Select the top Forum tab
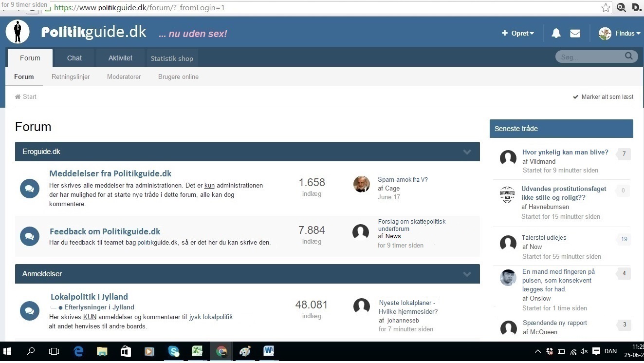 [x=30, y=58]
